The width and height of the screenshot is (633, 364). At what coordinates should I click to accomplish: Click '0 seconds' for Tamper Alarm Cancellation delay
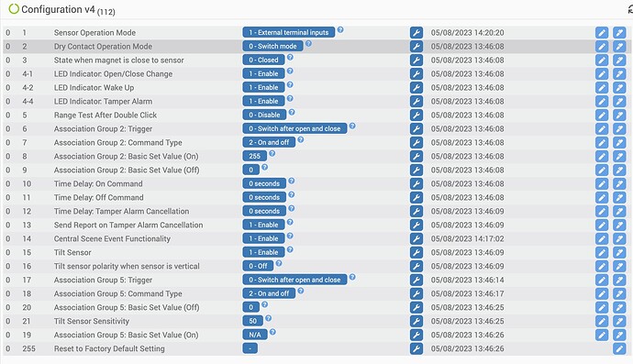[264, 211]
